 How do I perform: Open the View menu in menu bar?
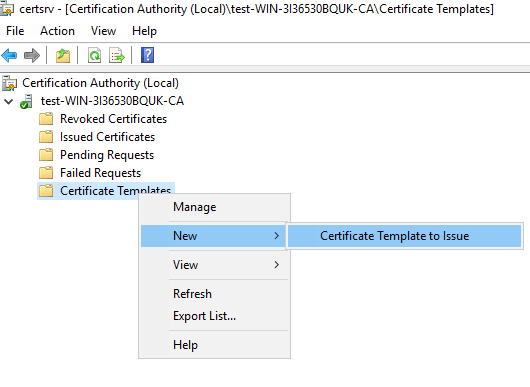103,31
